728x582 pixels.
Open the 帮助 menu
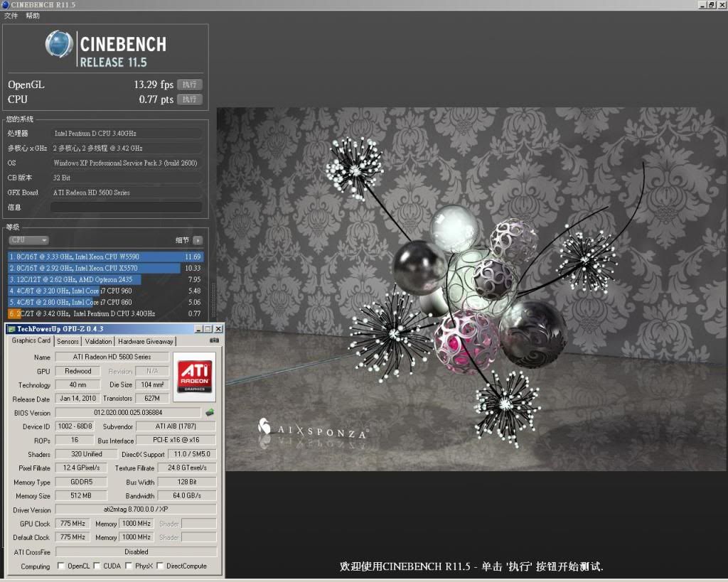[x=33, y=16]
